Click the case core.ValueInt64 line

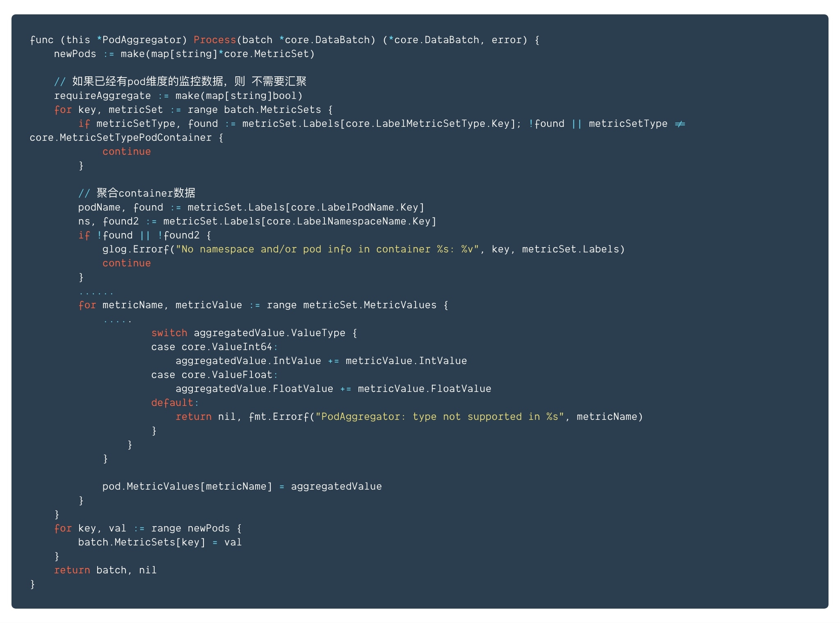213,347
